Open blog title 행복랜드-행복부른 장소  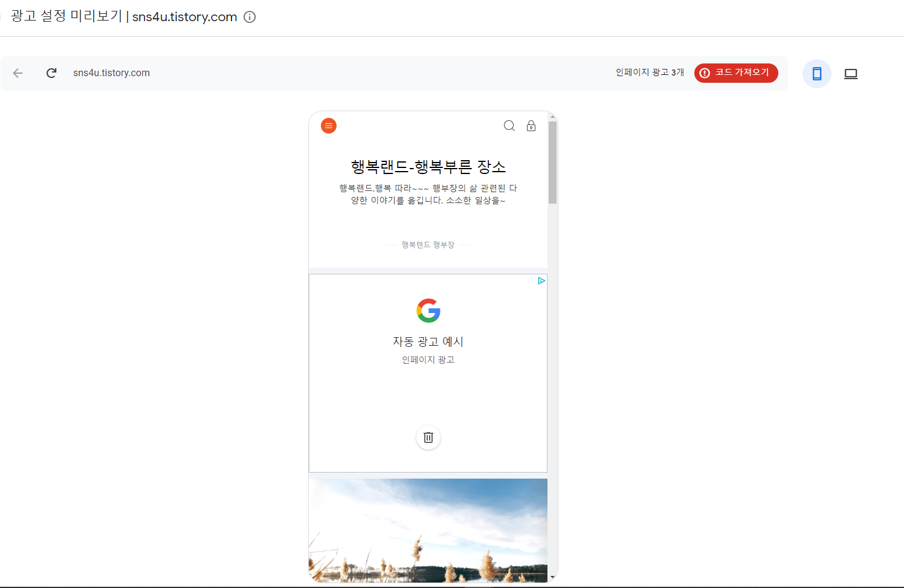click(x=428, y=167)
